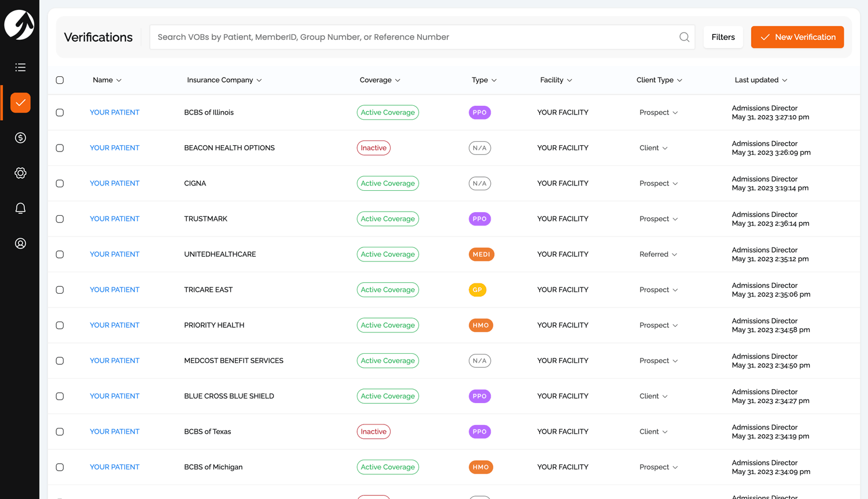Check the CIGNA row checkbox
The width and height of the screenshot is (868, 499).
(x=60, y=183)
